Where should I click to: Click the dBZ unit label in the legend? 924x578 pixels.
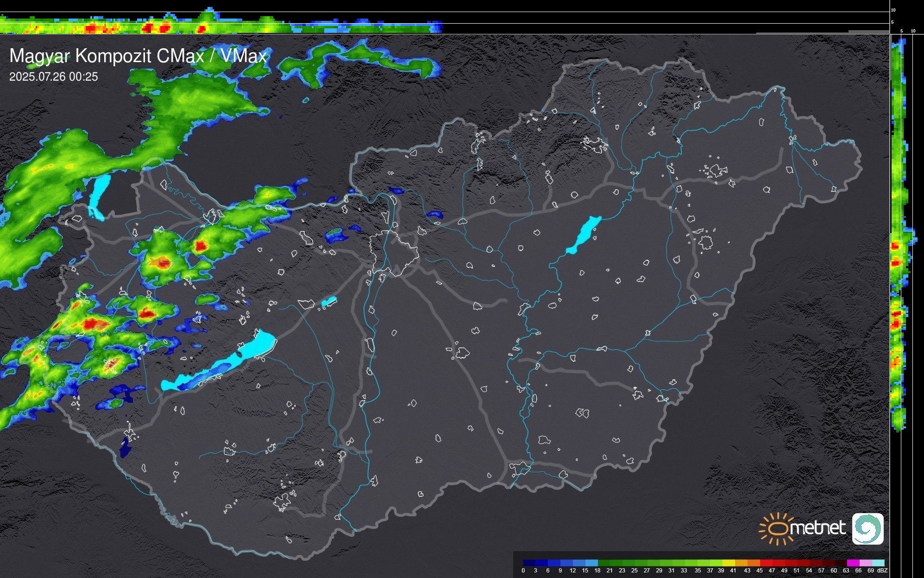(882, 571)
